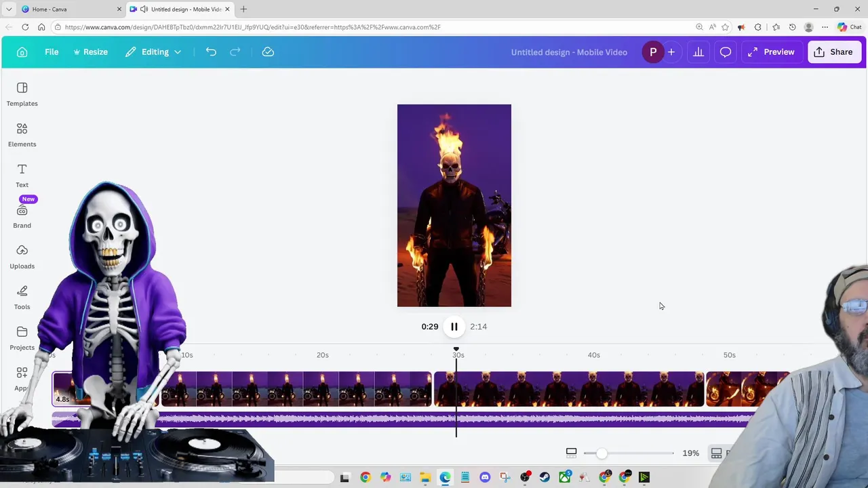Viewport: 868px width, 488px height.
Task: Click the playhead marker at 30s
Action: point(456,349)
